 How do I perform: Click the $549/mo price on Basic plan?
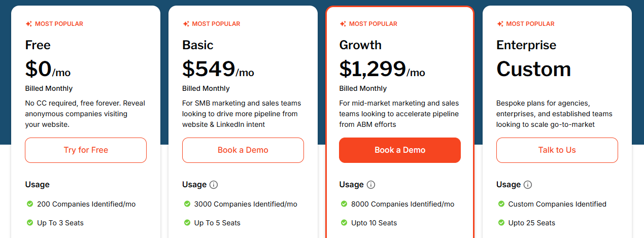coord(218,69)
